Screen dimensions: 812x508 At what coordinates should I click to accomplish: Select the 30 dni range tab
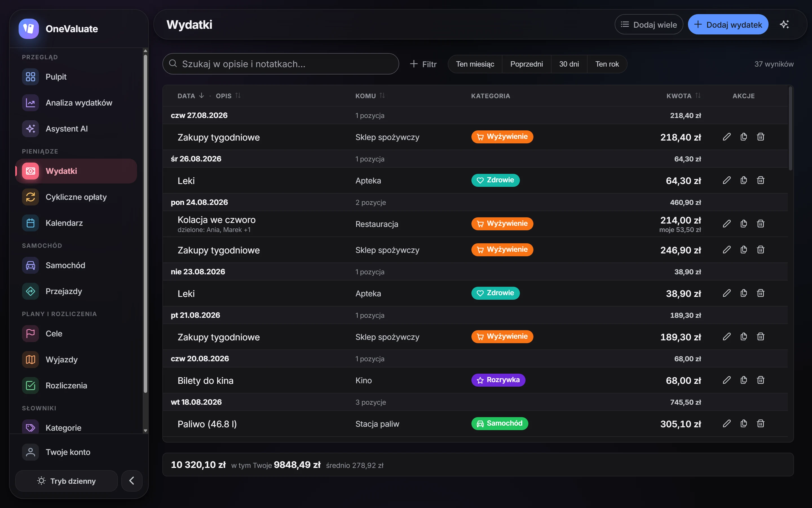(569, 64)
